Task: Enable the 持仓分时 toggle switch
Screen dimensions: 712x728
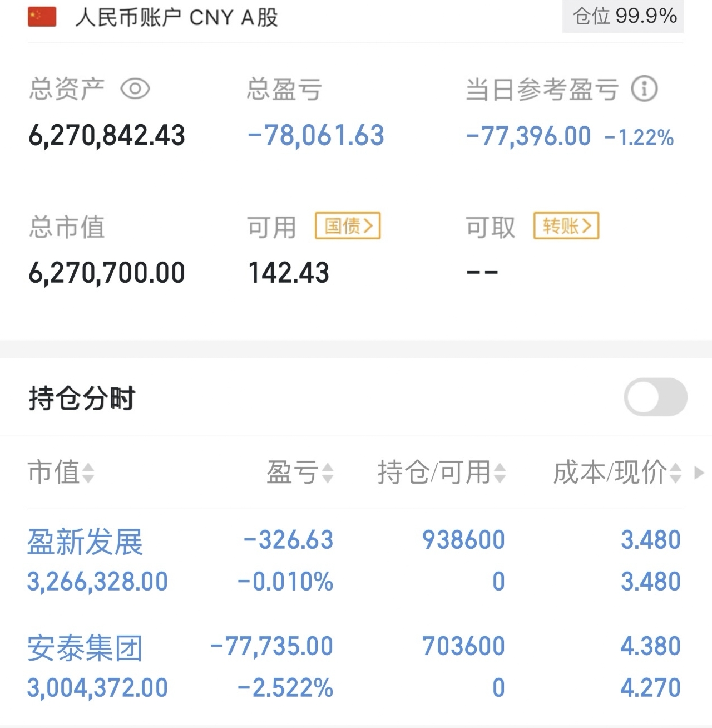Action: tap(655, 397)
